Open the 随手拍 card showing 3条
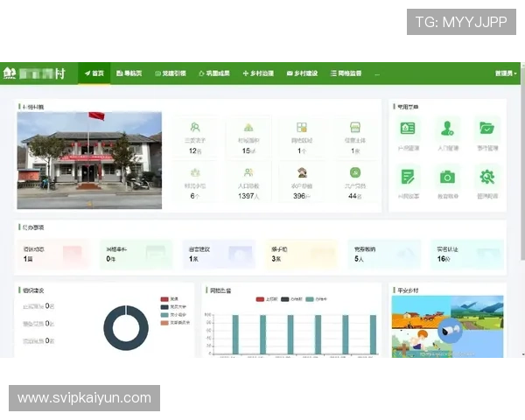 click(302, 255)
